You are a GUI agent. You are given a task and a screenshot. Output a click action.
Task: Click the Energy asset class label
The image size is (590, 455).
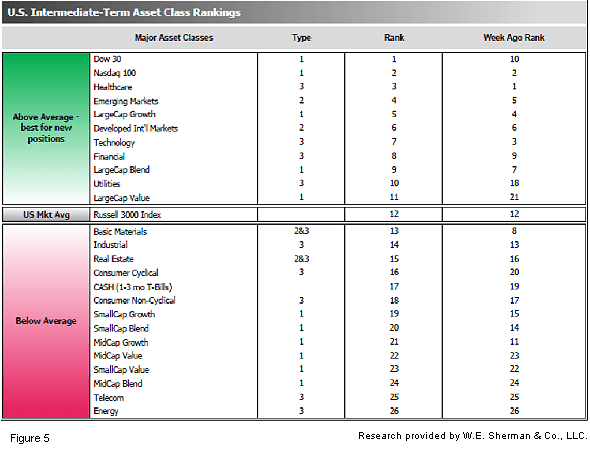coord(106,411)
